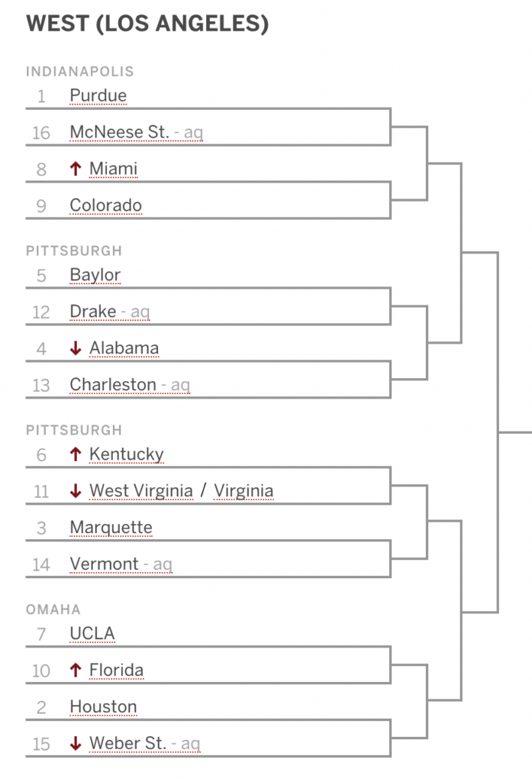
Task: Open the Baylor team link
Action: 95,275
